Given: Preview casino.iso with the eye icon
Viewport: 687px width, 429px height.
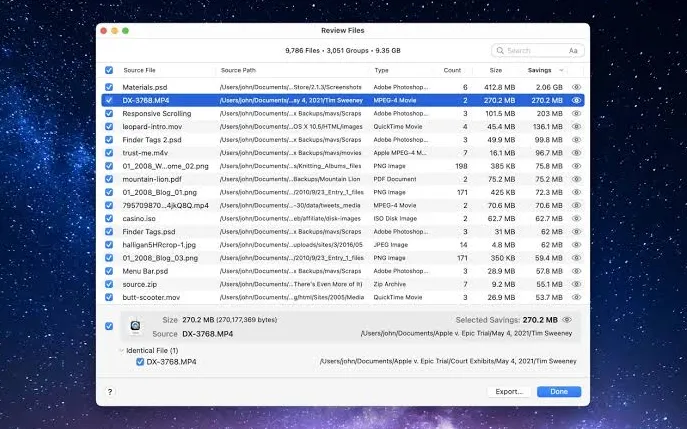Looking at the screenshot, I should 576,219.
